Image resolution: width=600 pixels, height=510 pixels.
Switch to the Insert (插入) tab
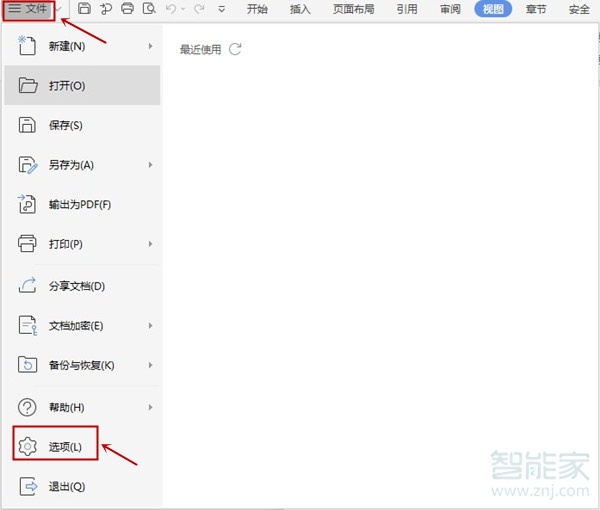300,9
